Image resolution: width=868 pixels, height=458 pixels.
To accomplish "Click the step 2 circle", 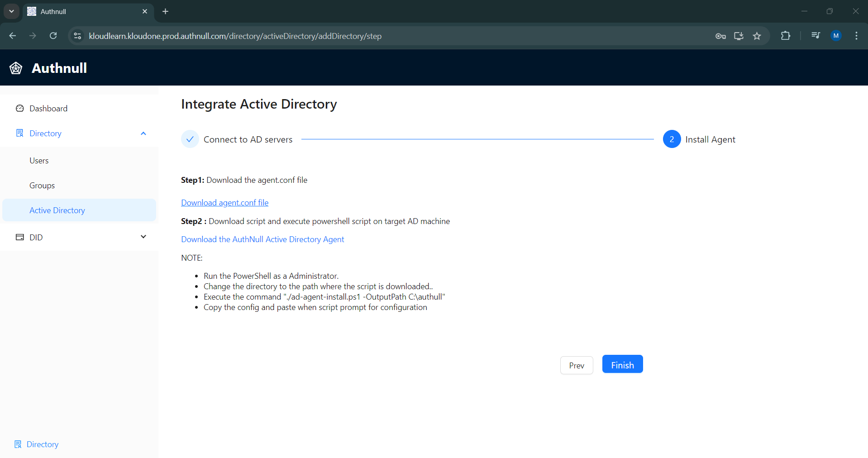I will 672,139.
